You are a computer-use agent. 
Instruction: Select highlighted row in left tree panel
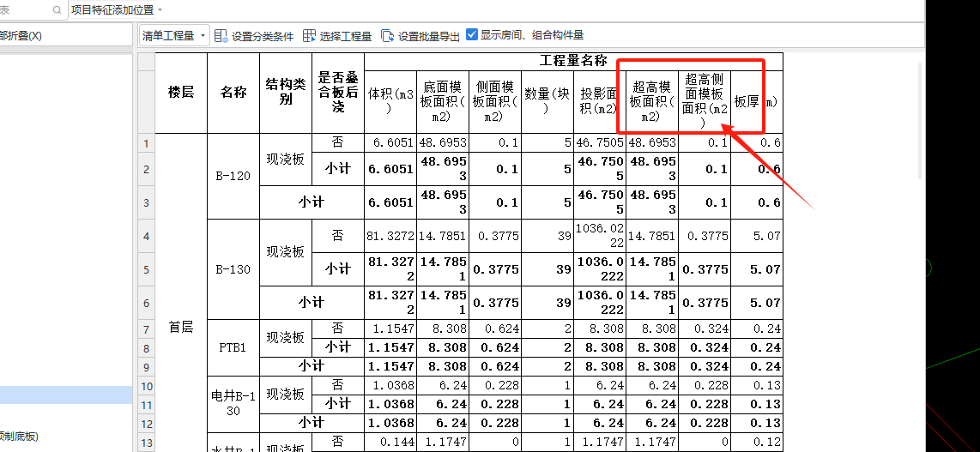[x=65, y=395]
